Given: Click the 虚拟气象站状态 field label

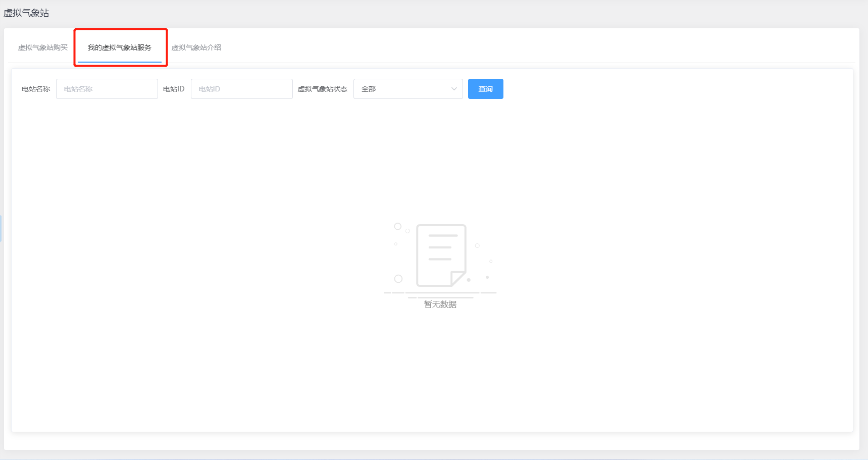Looking at the screenshot, I should 323,89.
